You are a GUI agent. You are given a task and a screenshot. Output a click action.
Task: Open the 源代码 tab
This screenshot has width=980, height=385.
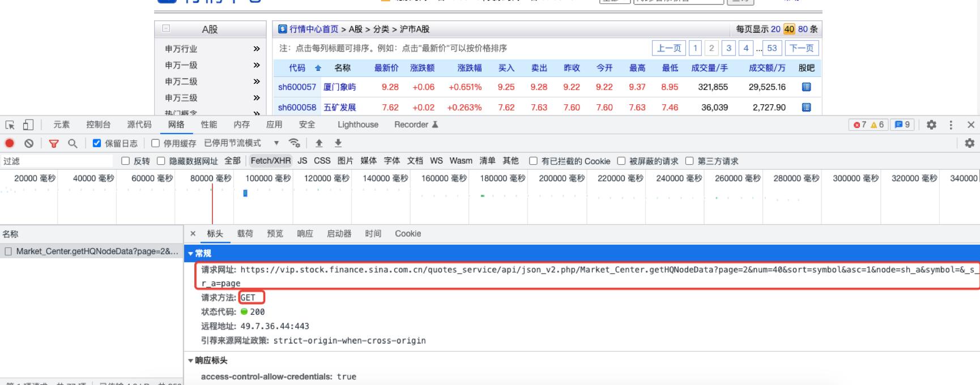[139, 125]
